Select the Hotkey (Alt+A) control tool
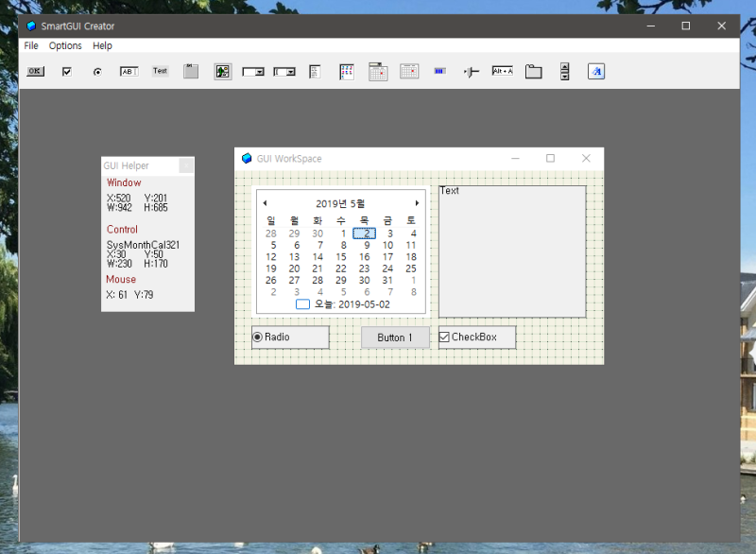This screenshot has height=554, width=756. [x=503, y=71]
